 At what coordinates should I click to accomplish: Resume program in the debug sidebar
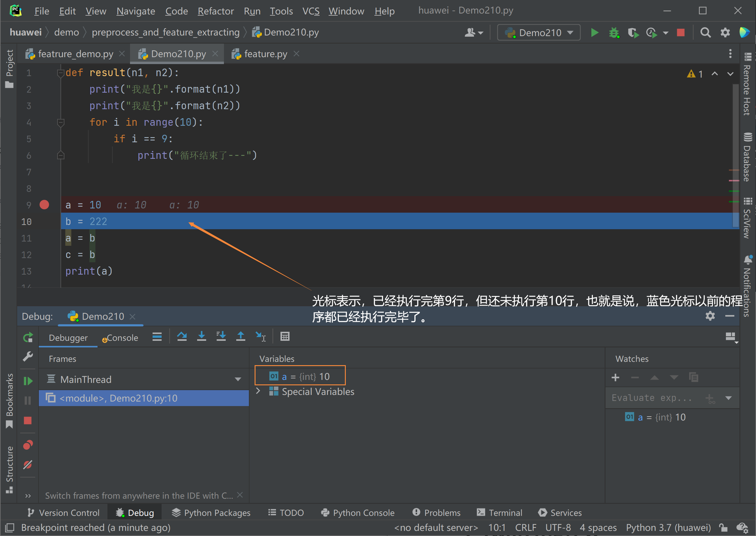[x=28, y=381]
